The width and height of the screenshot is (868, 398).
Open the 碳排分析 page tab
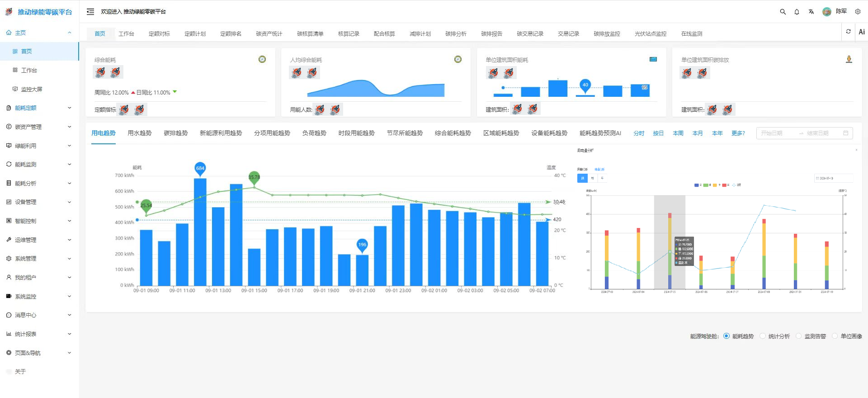point(455,34)
